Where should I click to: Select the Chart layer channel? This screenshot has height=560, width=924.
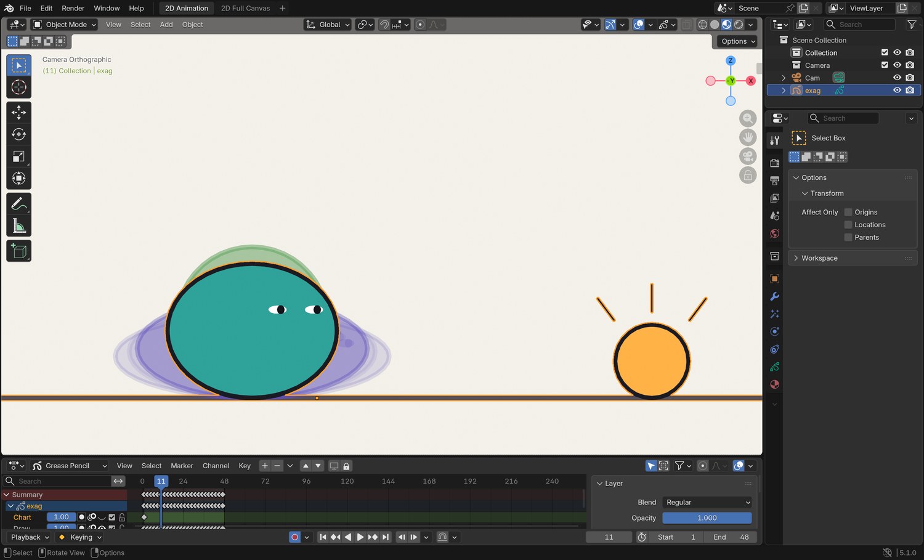click(x=22, y=517)
